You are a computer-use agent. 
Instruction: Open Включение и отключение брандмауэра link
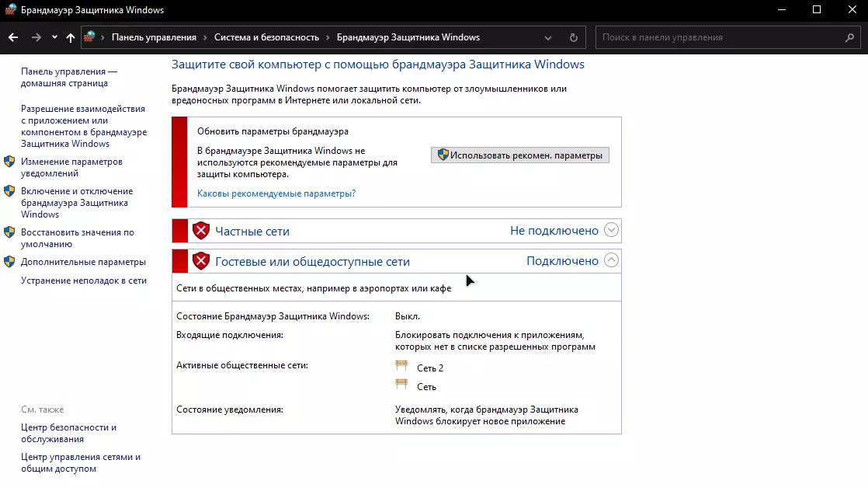pyautogui.click(x=76, y=202)
